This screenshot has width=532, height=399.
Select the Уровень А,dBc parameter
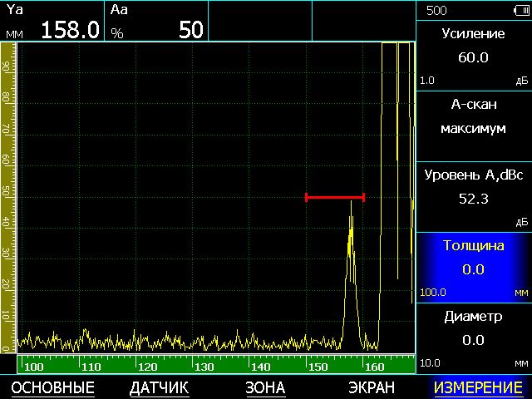click(x=474, y=197)
